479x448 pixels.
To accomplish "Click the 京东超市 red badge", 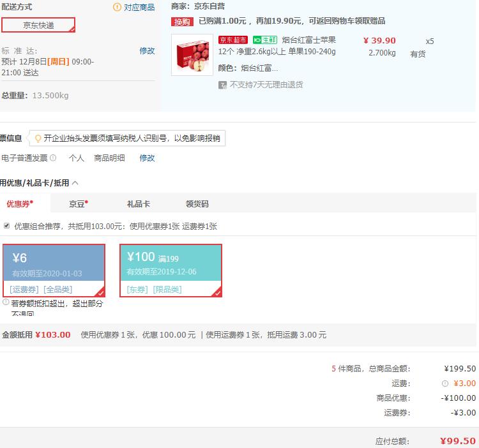I will pos(232,40).
